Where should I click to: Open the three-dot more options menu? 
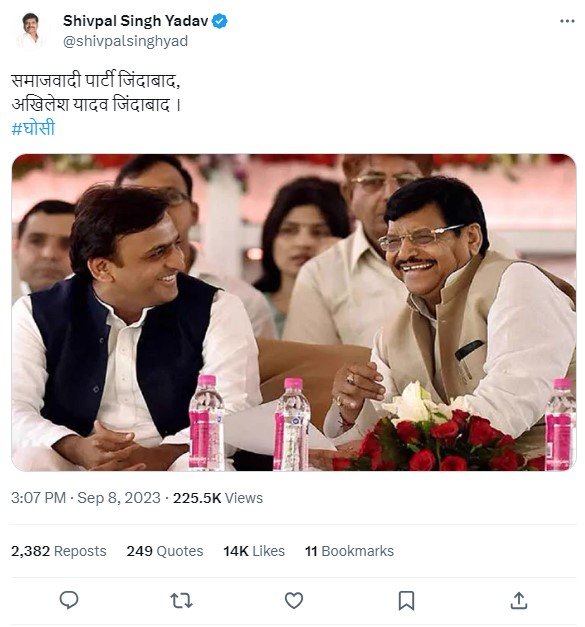coord(567,21)
